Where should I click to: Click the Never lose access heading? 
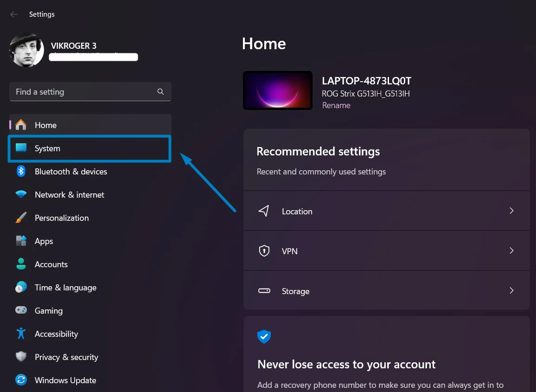pyautogui.click(x=346, y=365)
